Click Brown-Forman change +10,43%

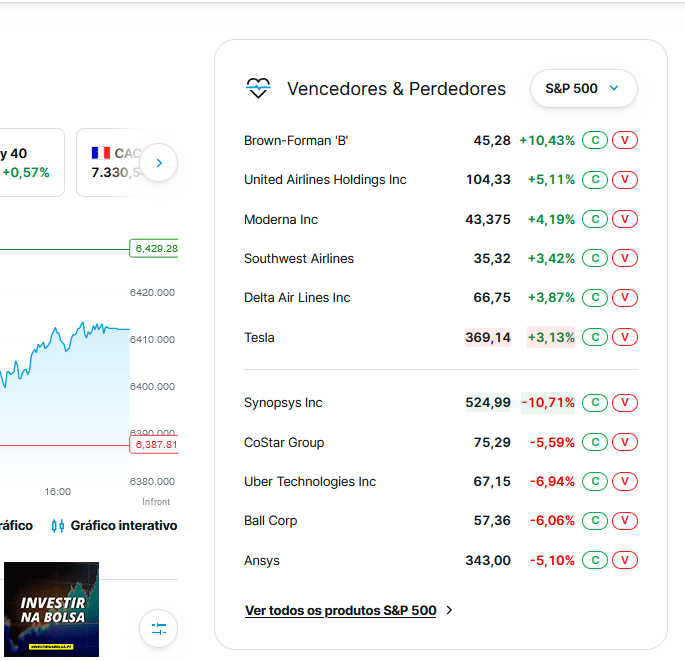(547, 141)
